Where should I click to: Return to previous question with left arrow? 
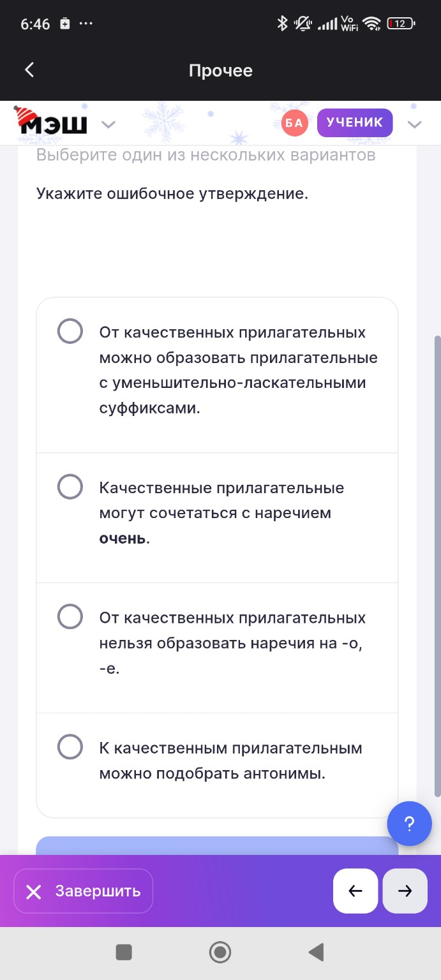point(355,891)
